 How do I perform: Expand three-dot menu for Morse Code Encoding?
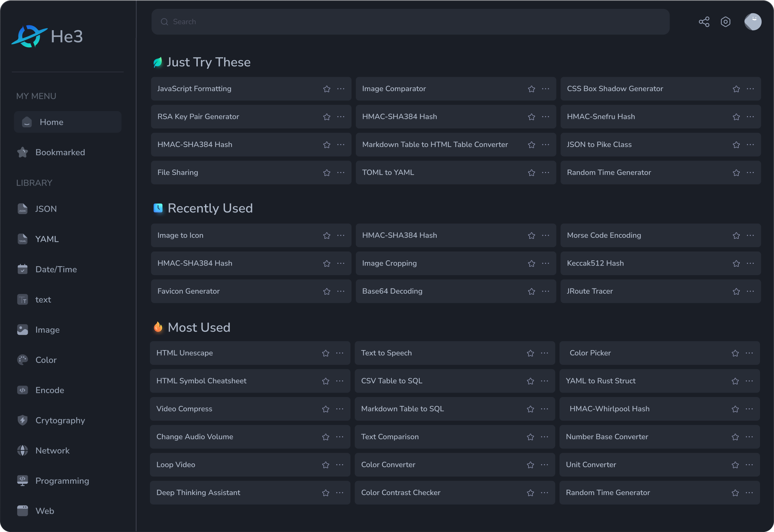point(750,235)
